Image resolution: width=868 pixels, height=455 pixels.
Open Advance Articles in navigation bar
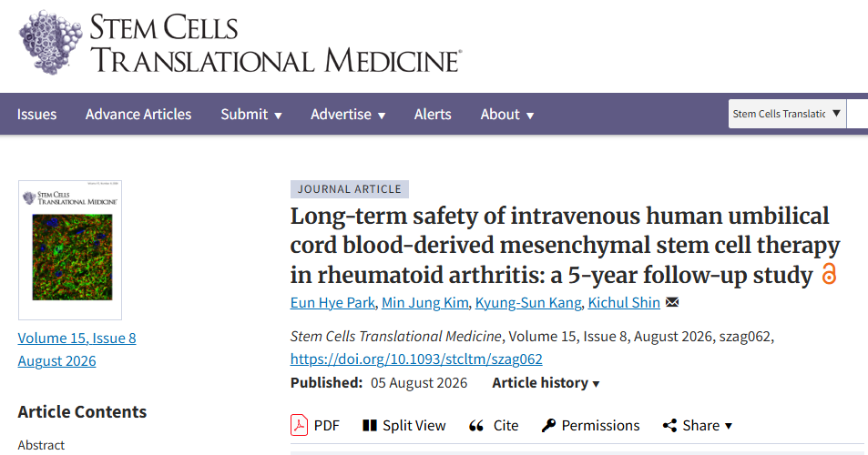(138, 115)
